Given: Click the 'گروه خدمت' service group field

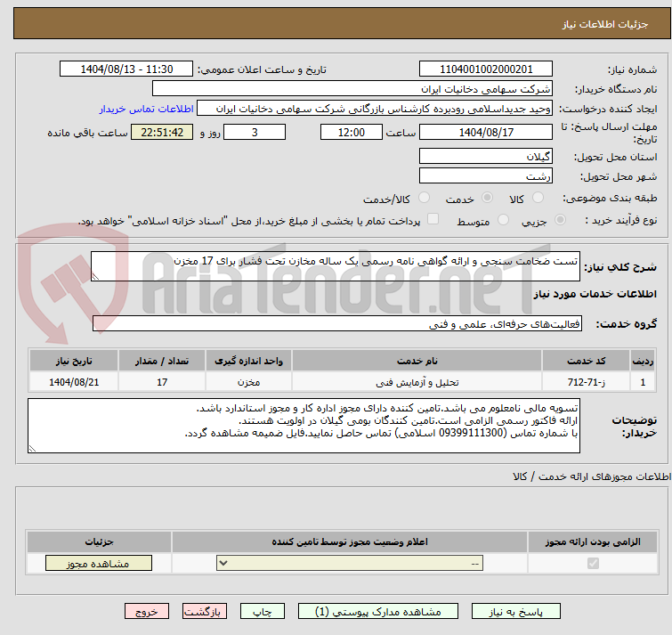Looking at the screenshot, I should pyautogui.click(x=335, y=324).
